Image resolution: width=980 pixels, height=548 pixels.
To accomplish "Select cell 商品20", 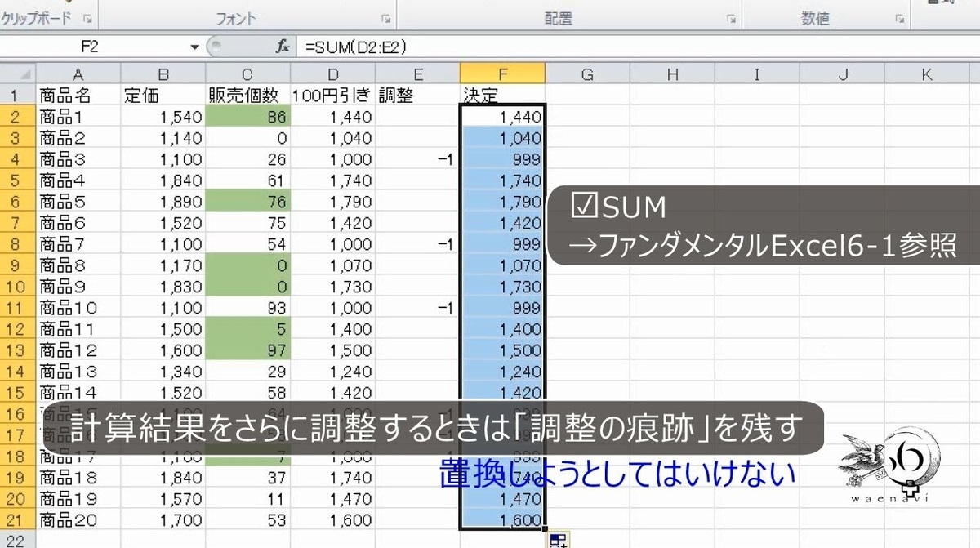I will [x=78, y=519].
